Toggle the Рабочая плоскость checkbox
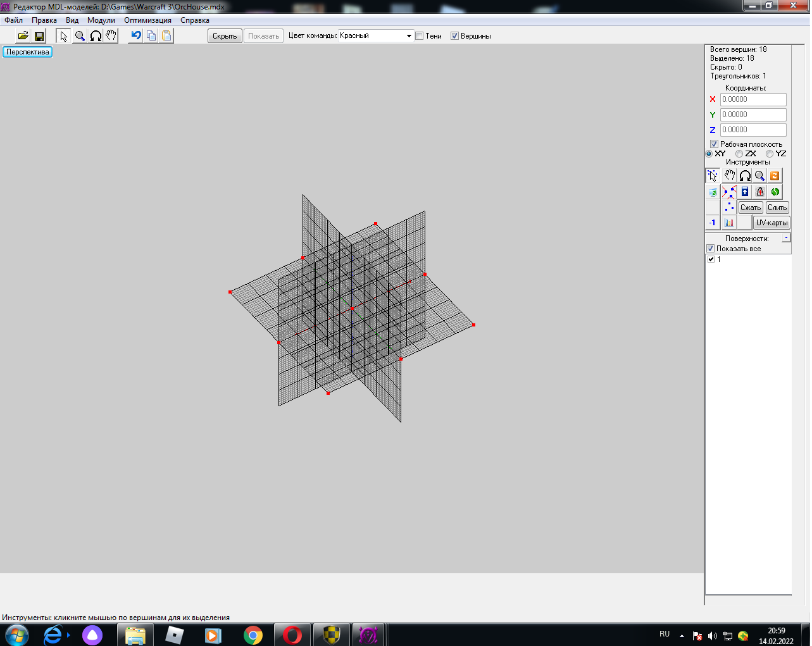 point(714,144)
